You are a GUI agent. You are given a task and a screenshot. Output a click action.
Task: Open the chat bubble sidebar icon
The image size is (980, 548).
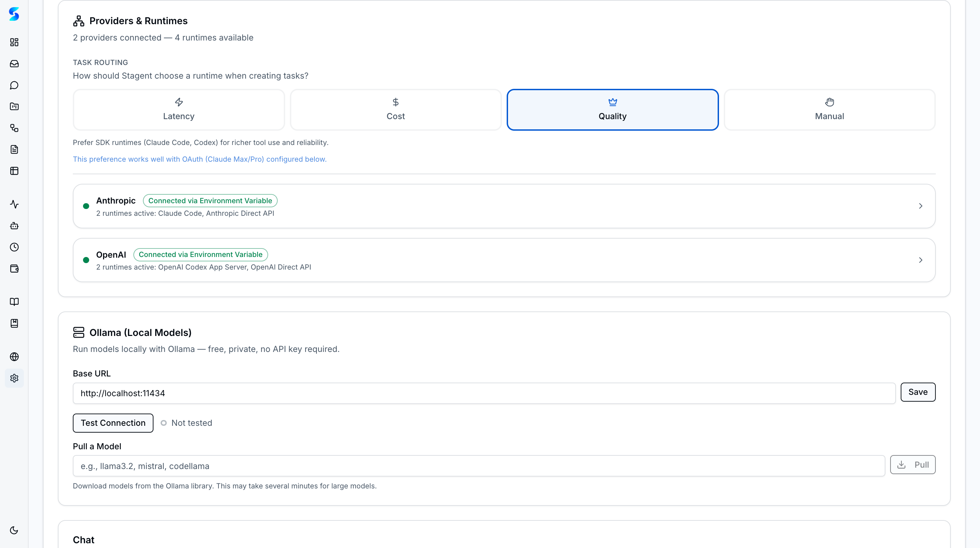pyautogui.click(x=14, y=85)
